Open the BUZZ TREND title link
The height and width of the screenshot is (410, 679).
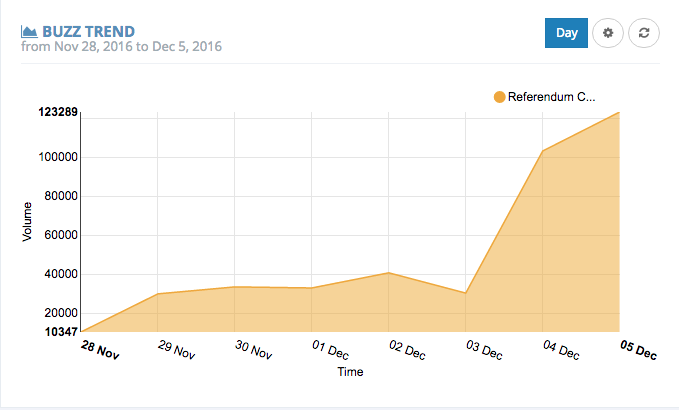point(88,32)
